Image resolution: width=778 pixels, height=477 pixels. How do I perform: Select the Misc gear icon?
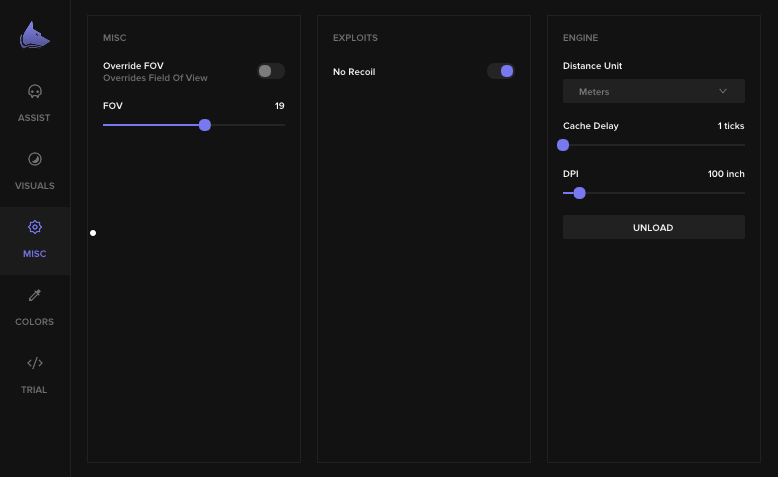click(35, 227)
